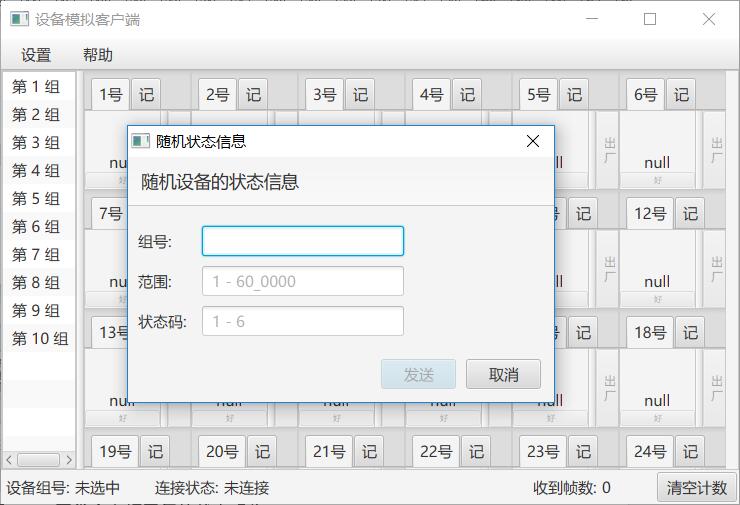This screenshot has width=740, height=505.
Task: Click the 4号 device button
Action: pyautogui.click(x=432, y=94)
